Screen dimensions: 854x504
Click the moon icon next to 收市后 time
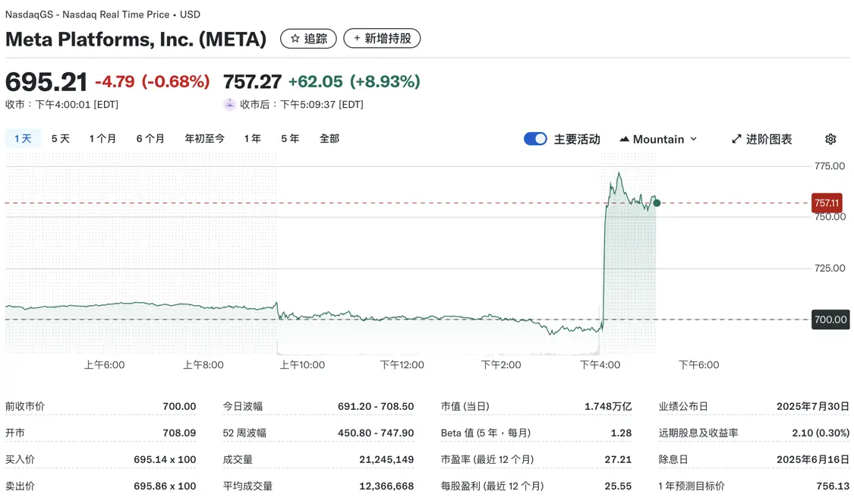pyautogui.click(x=229, y=104)
